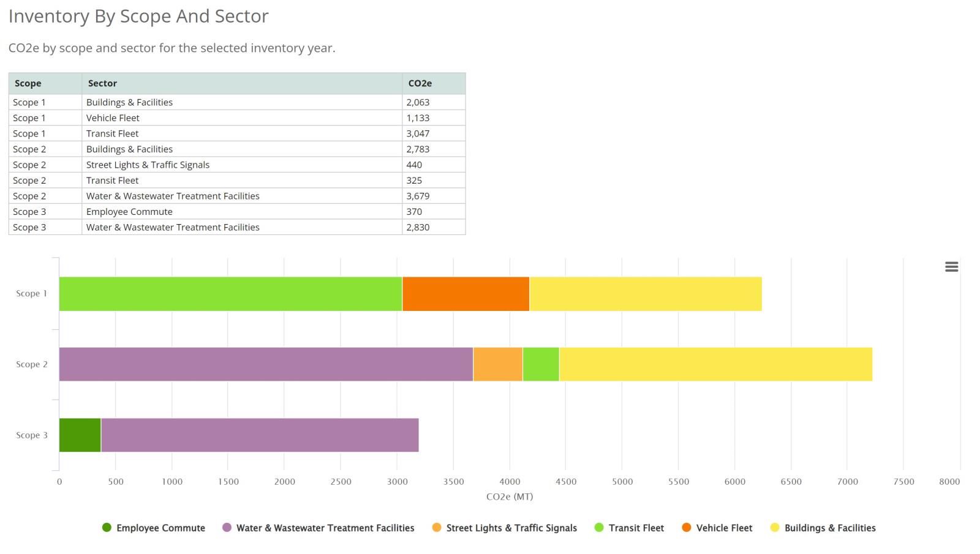Click the 8000 x-axis tick label
Screen dimensions: 980x554
coord(949,482)
